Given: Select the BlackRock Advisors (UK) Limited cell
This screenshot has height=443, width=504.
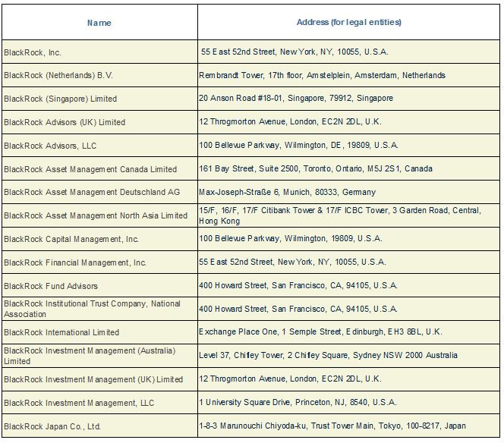Looking at the screenshot, I should (99, 122).
